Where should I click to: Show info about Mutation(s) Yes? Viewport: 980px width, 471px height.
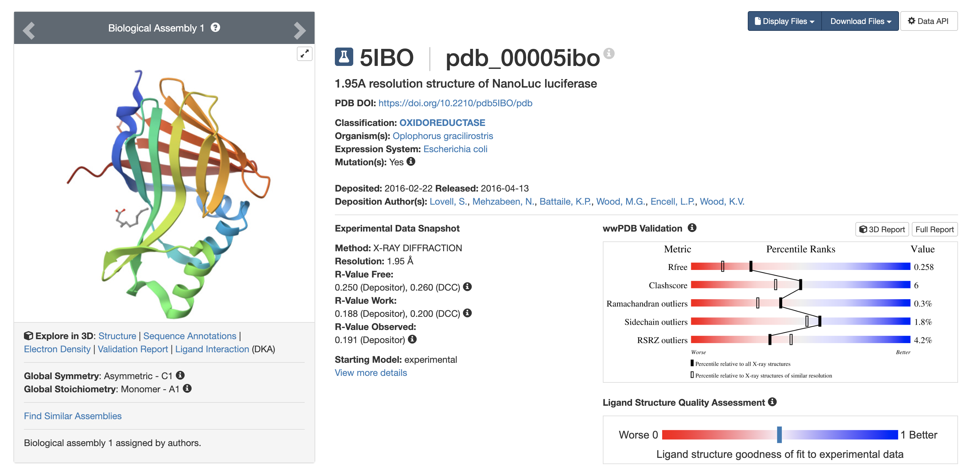pos(411,161)
